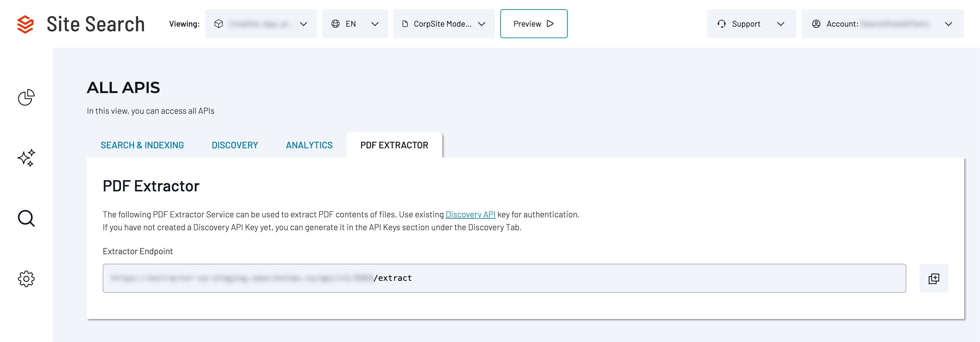
Task: Select the PDF Extractor tab
Action: 394,145
